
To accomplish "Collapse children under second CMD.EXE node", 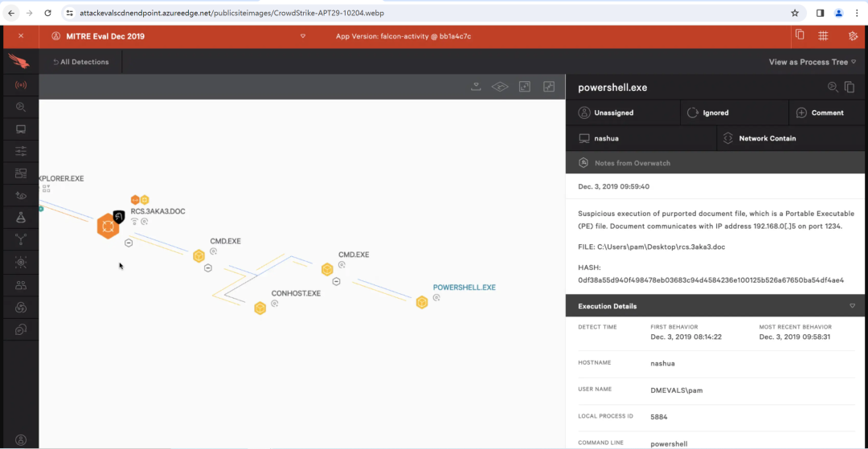I will click(x=336, y=281).
